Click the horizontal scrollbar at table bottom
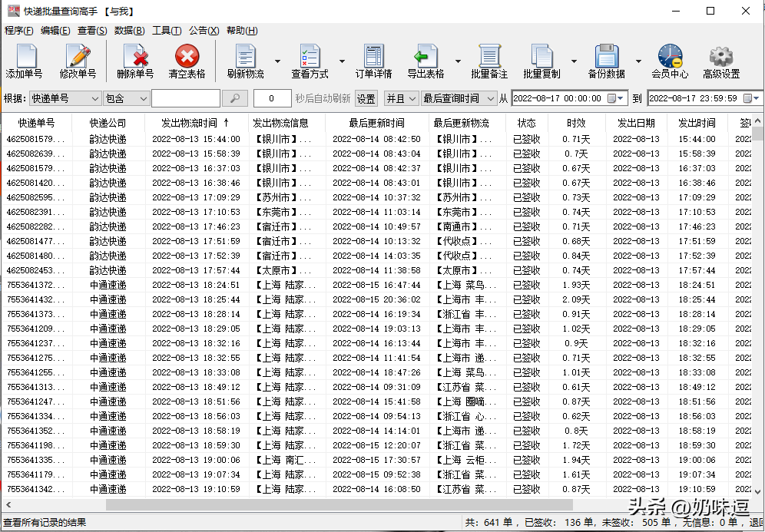 (x=338, y=504)
